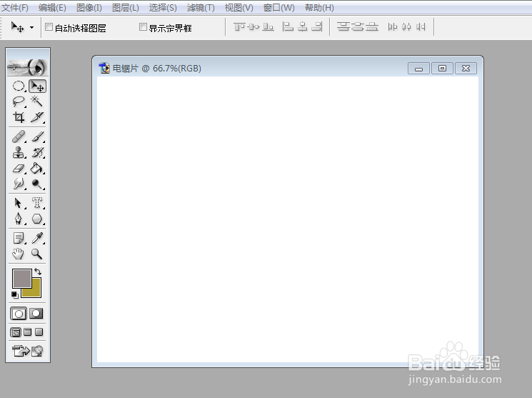Click Distribute Vertical Centers button
Image resolution: width=532 pixels, height=398 pixels.
pos(358,26)
